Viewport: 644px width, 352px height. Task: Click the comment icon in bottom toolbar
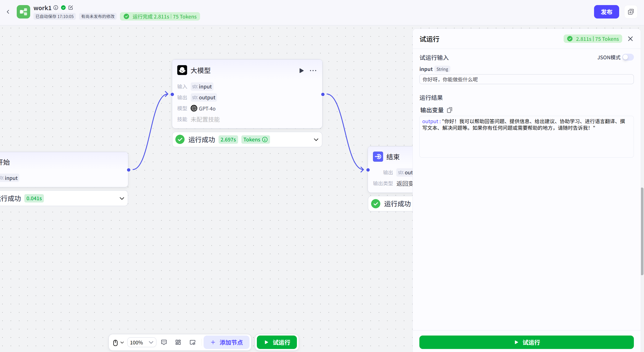pyautogui.click(x=164, y=342)
